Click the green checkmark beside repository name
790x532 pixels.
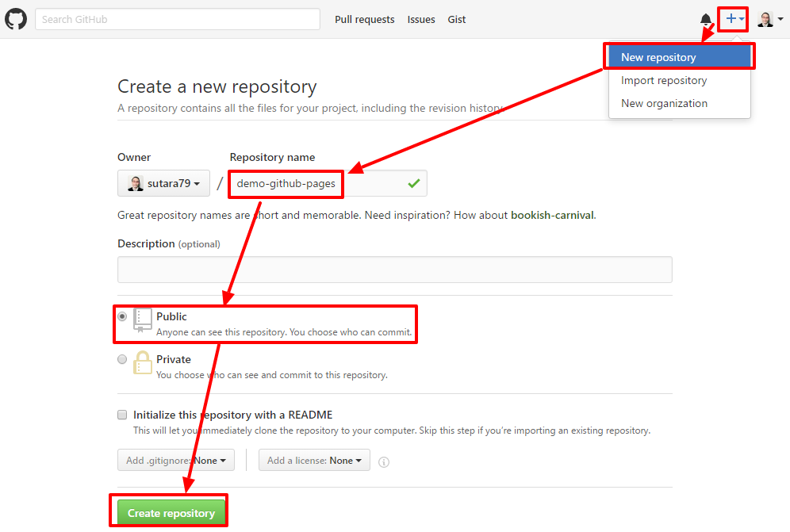414,183
